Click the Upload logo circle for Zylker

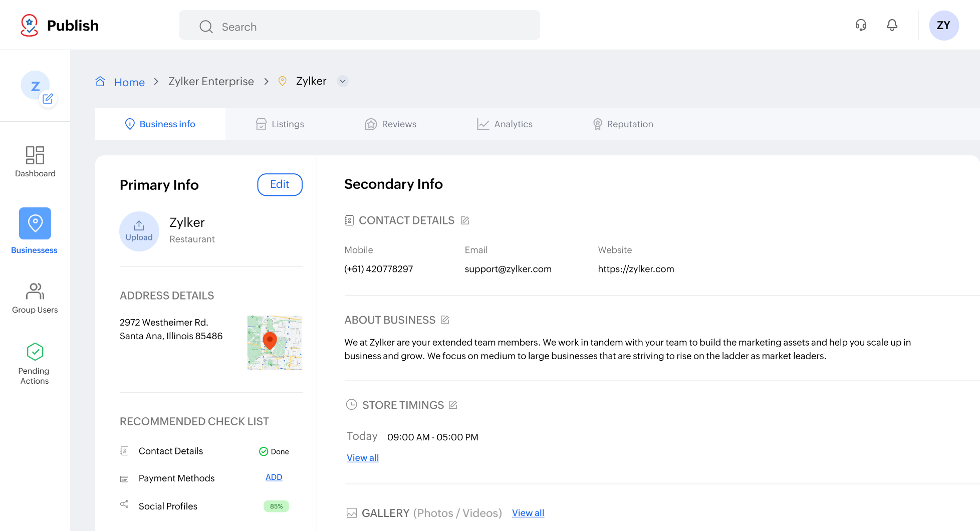coord(139,231)
